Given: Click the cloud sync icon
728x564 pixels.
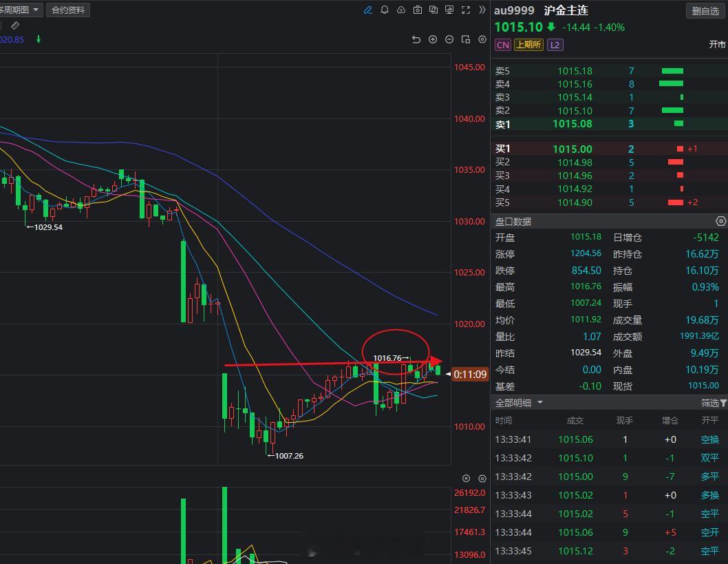Looking at the screenshot, I should coord(401,10).
